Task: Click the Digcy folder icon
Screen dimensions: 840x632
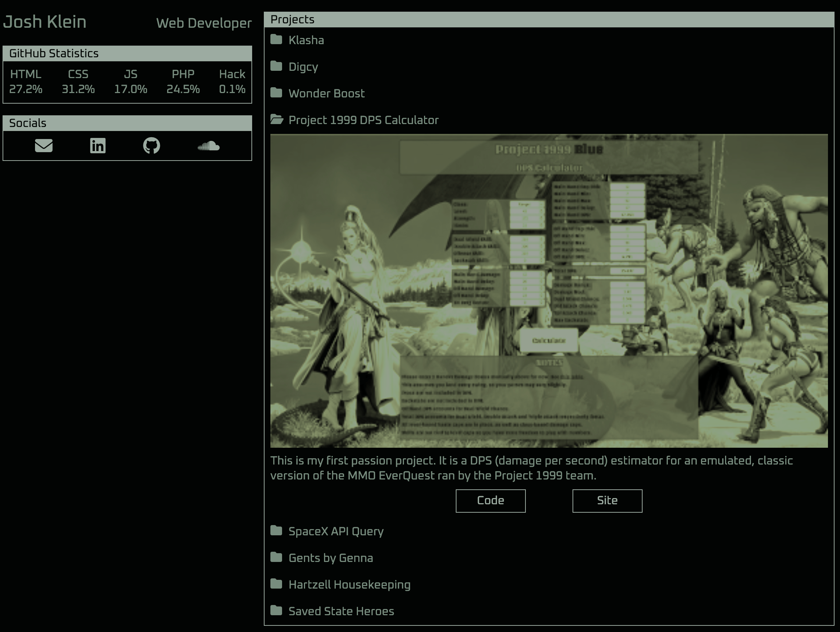Action: [x=276, y=66]
